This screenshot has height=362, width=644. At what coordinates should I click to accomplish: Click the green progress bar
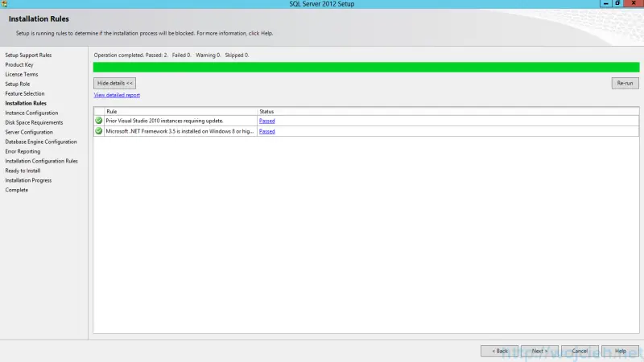point(366,68)
